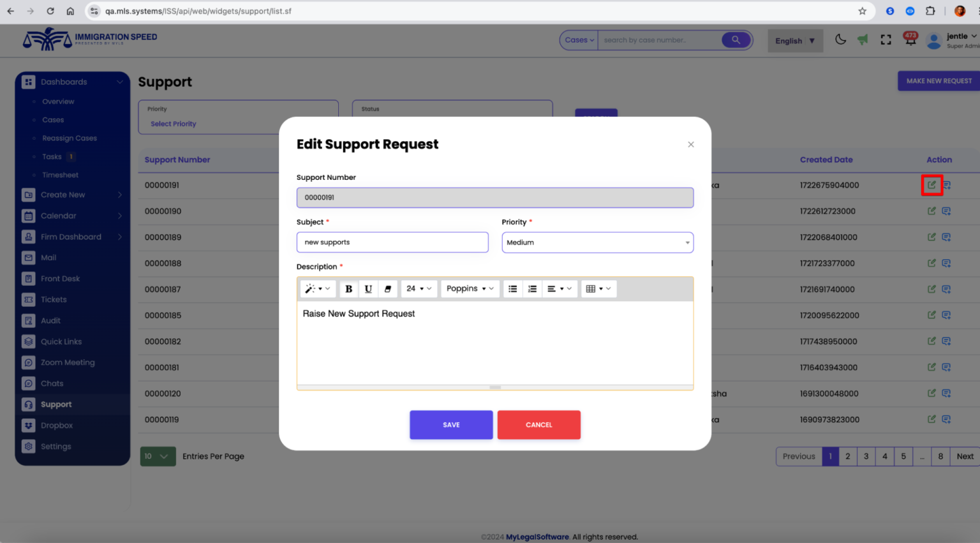This screenshot has width=980, height=543.
Task: Insert a bulleted list in the description
Action: pyautogui.click(x=512, y=288)
